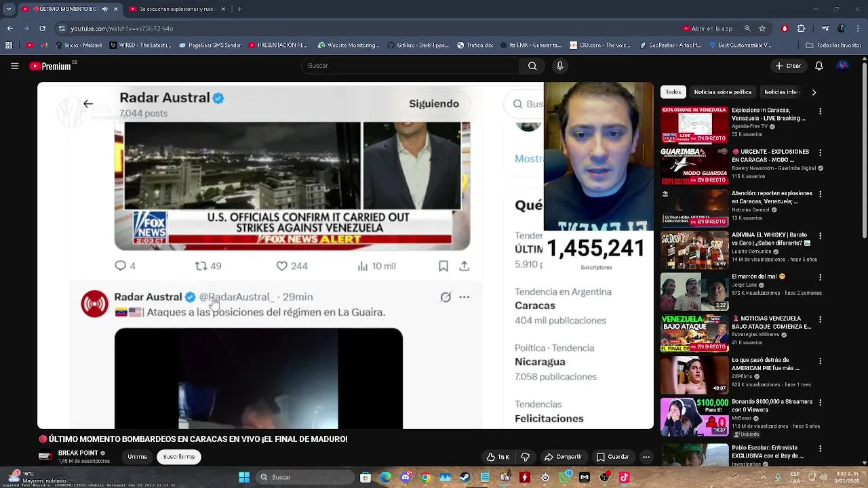
Task: Open TikTok icon on the taskbar
Action: (x=624, y=477)
